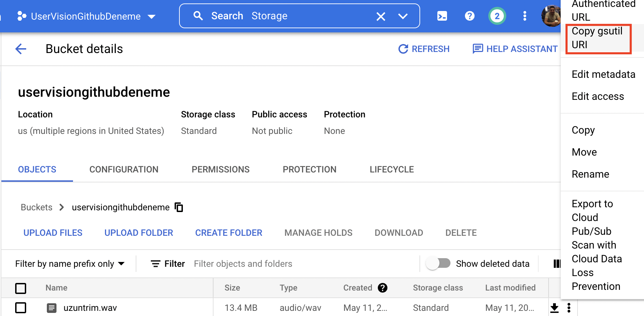The height and width of the screenshot is (316, 644).
Task: Open the Help icon in top bar
Action: pos(469,15)
